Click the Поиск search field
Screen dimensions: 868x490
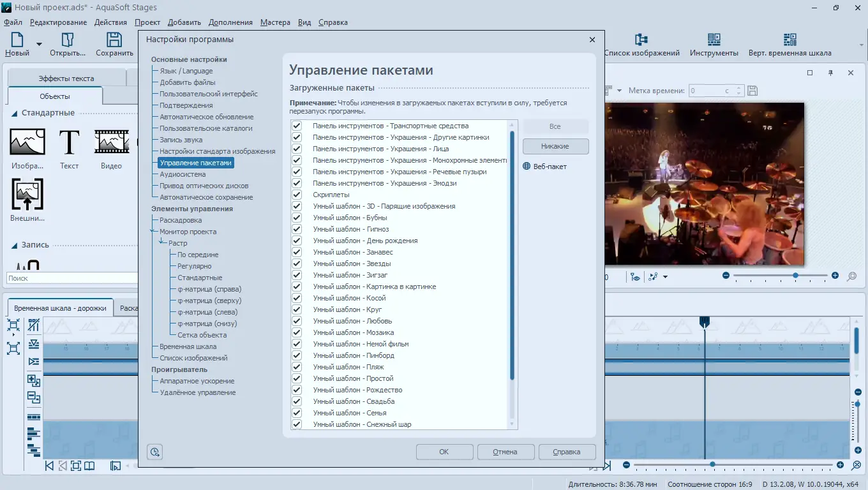click(72, 278)
